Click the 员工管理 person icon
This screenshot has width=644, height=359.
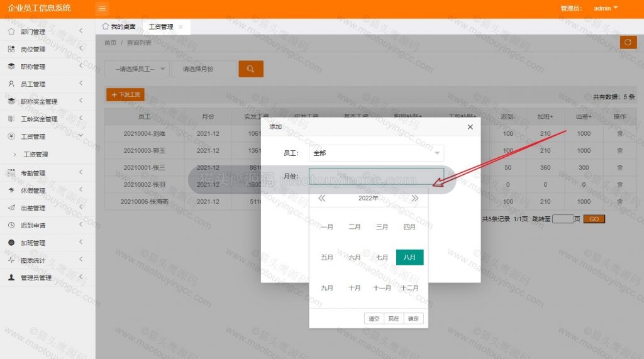pyautogui.click(x=11, y=84)
